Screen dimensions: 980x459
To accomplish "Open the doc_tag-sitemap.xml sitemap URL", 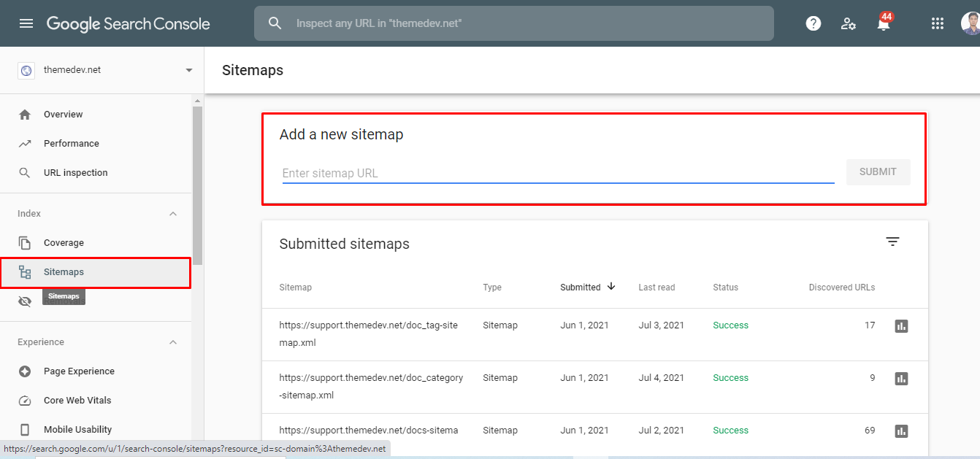I will 369,334.
